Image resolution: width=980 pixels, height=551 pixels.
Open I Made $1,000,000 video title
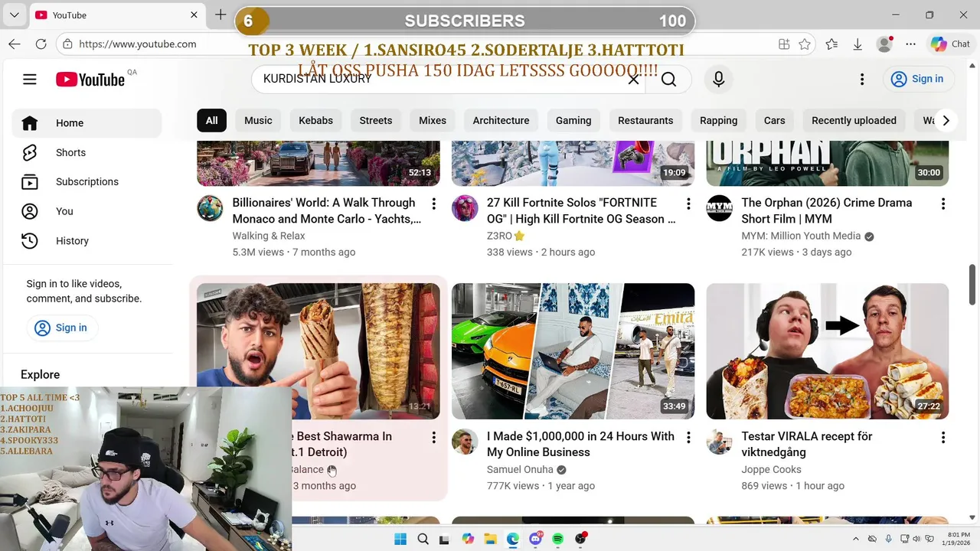coord(580,444)
